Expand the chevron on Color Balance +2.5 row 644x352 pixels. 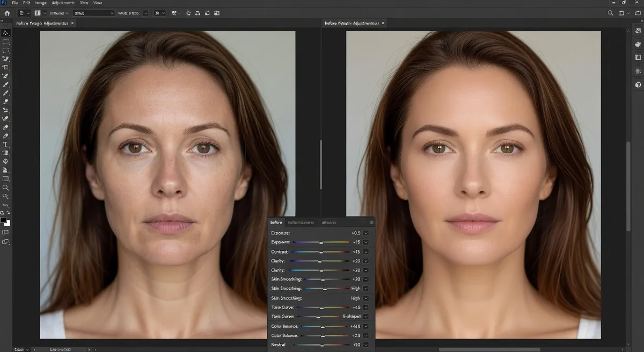[x=366, y=335]
